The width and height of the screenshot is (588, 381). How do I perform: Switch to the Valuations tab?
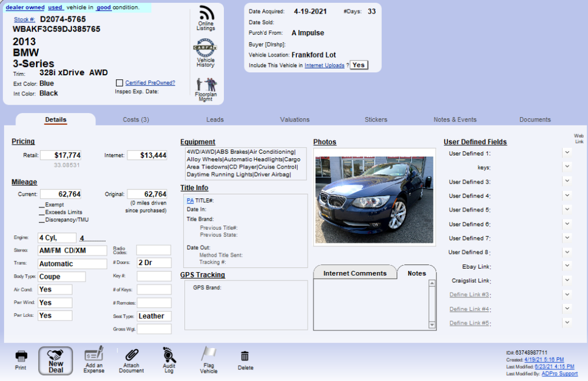(x=295, y=119)
